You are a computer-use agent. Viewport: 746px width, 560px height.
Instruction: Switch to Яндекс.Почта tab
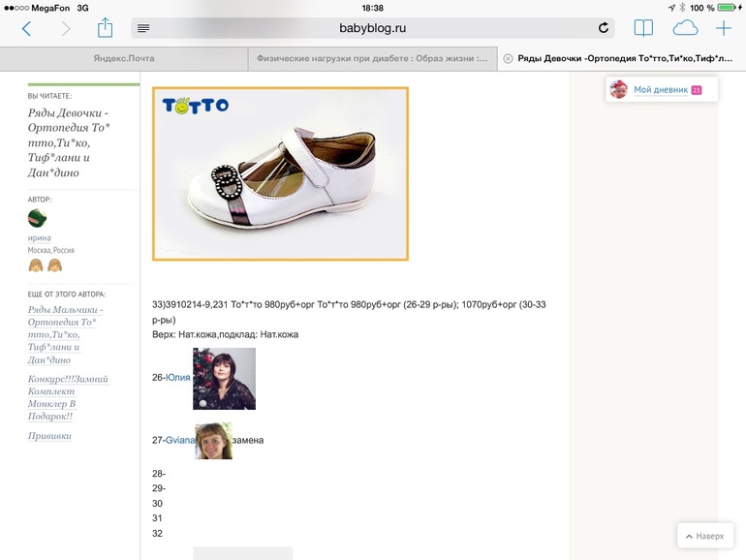(x=124, y=58)
